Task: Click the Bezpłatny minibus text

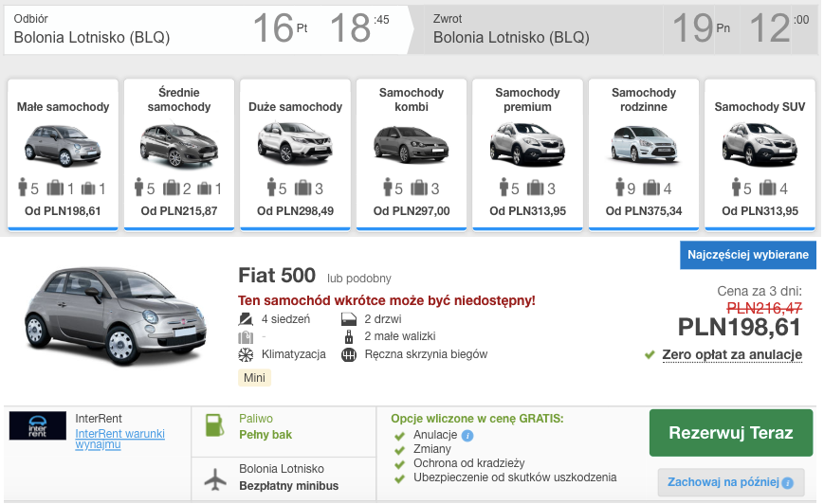Action: coord(288,486)
